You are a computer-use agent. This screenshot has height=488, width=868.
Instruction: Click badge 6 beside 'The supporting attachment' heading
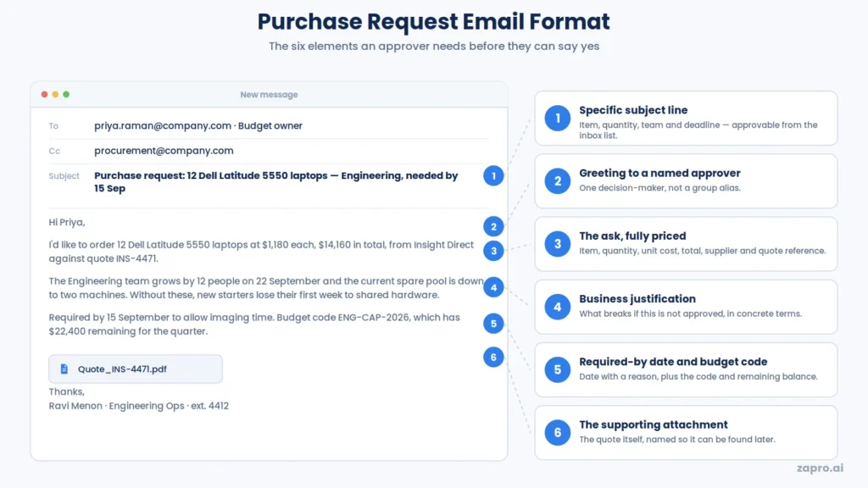pos(558,433)
